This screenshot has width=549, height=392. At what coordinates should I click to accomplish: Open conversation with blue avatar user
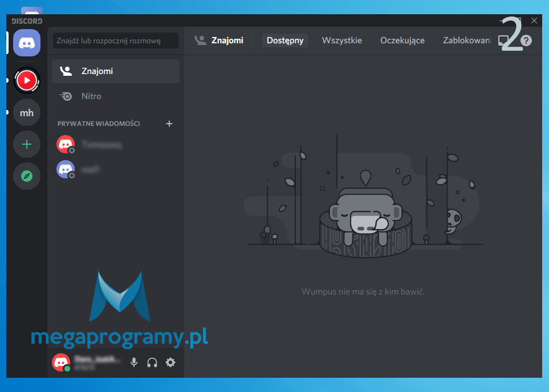click(x=116, y=170)
